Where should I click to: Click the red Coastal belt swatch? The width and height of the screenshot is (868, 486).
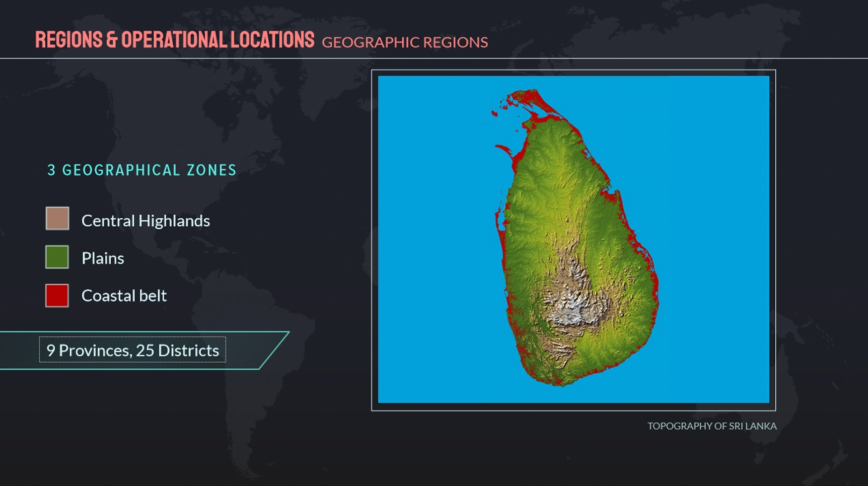pyautogui.click(x=57, y=296)
